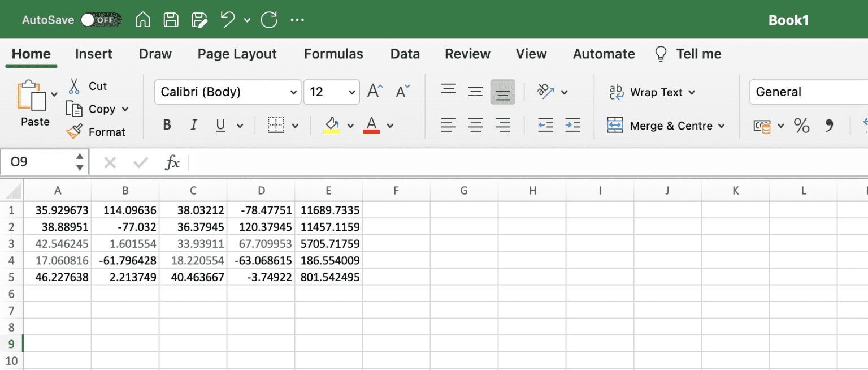Apply the Comma style icon
Image resolution: width=868 pixels, height=370 pixels.
click(x=829, y=126)
